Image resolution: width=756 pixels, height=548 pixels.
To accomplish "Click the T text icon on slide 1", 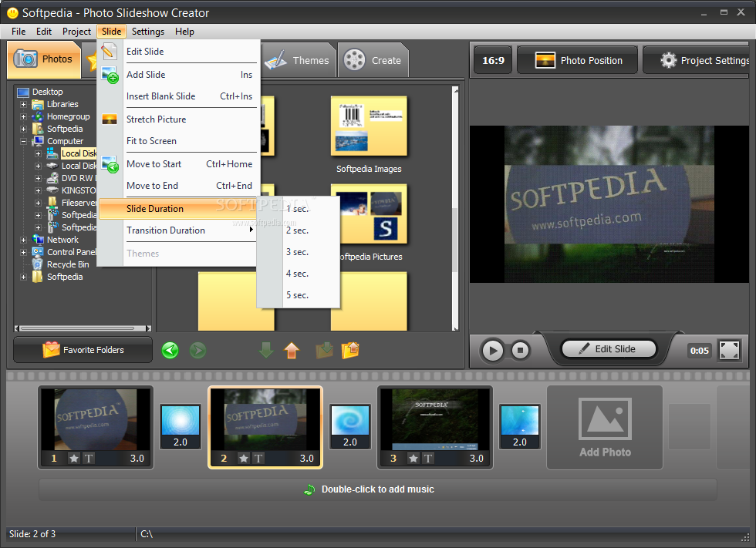I will [88, 459].
